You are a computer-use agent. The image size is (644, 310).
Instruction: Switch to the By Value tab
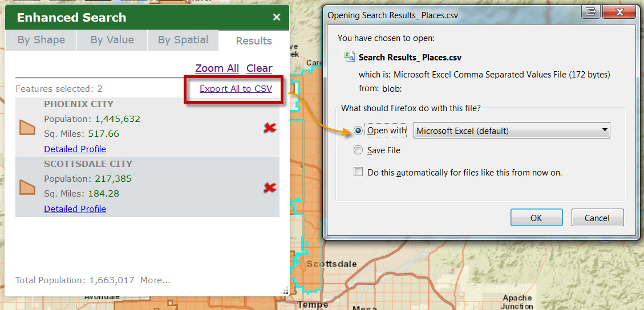(x=112, y=40)
